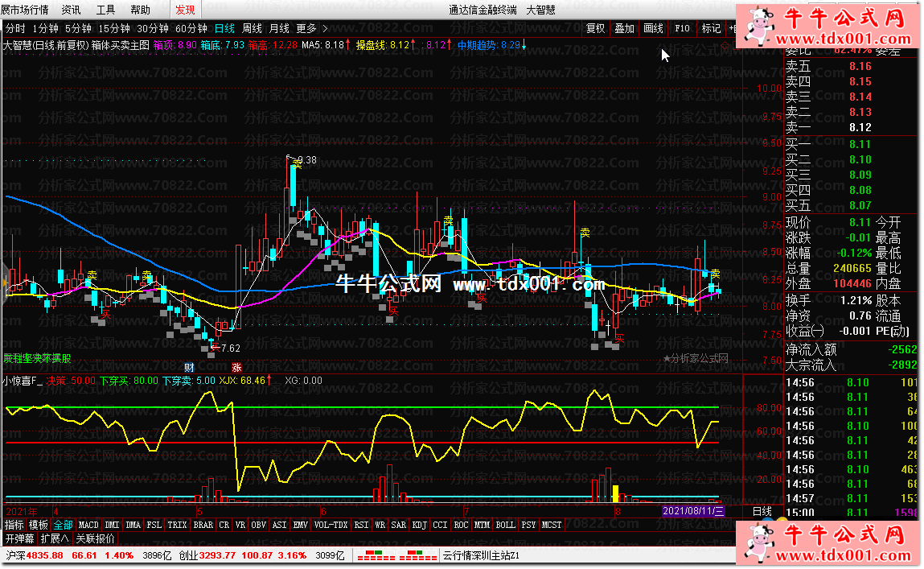Apply the BRAR indicator
This screenshot has height=569, width=924.
click(x=203, y=525)
